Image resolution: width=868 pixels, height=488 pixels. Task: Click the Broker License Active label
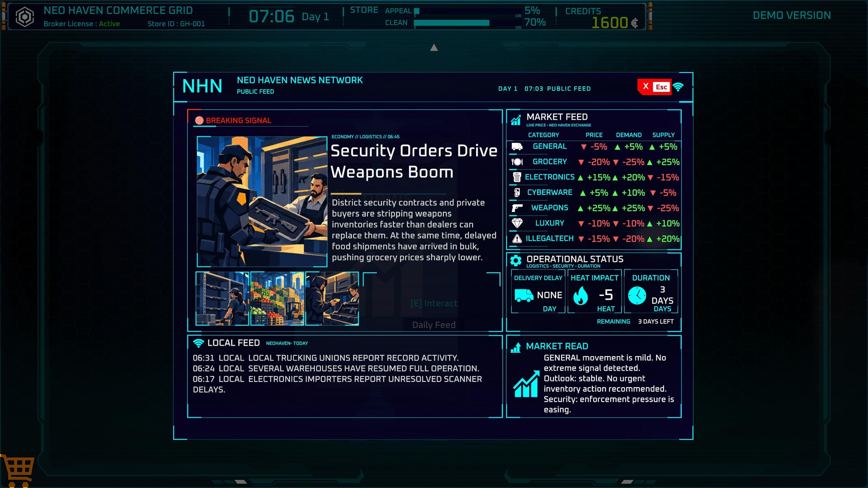coord(82,24)
